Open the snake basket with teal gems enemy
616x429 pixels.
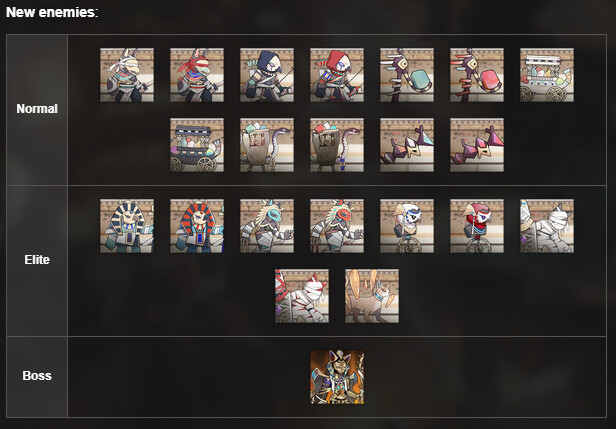click(267, 145)
